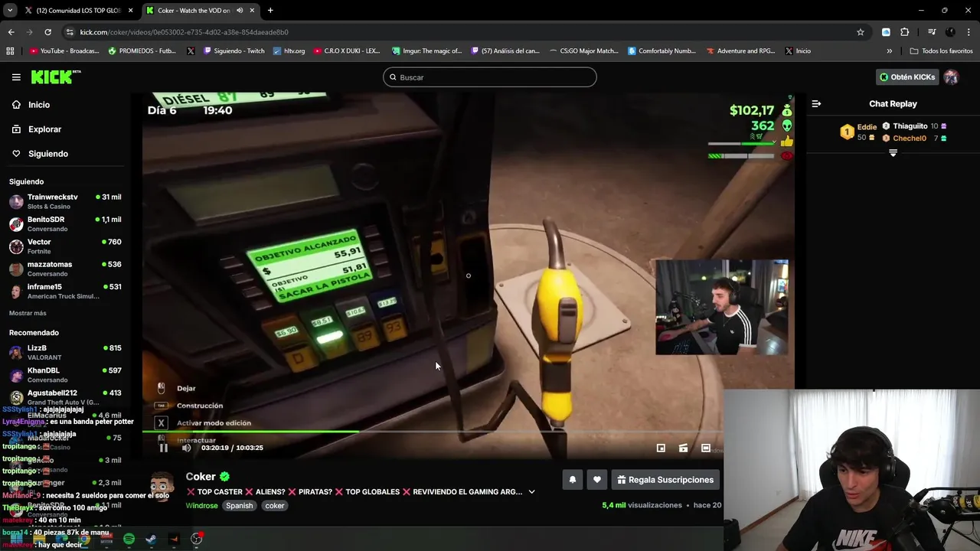980x551 pixels.
Task: Open the Coker channel name
Action: click(x=201, y=476)
